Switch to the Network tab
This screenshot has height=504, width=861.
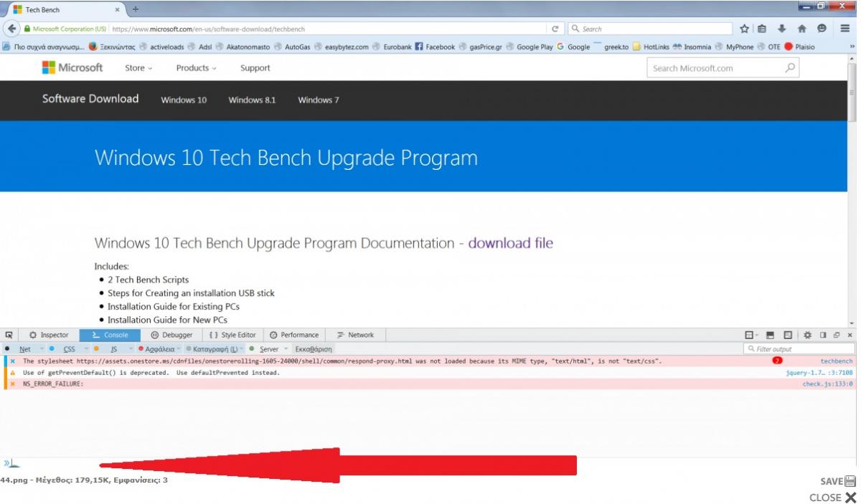coord(356,335)
